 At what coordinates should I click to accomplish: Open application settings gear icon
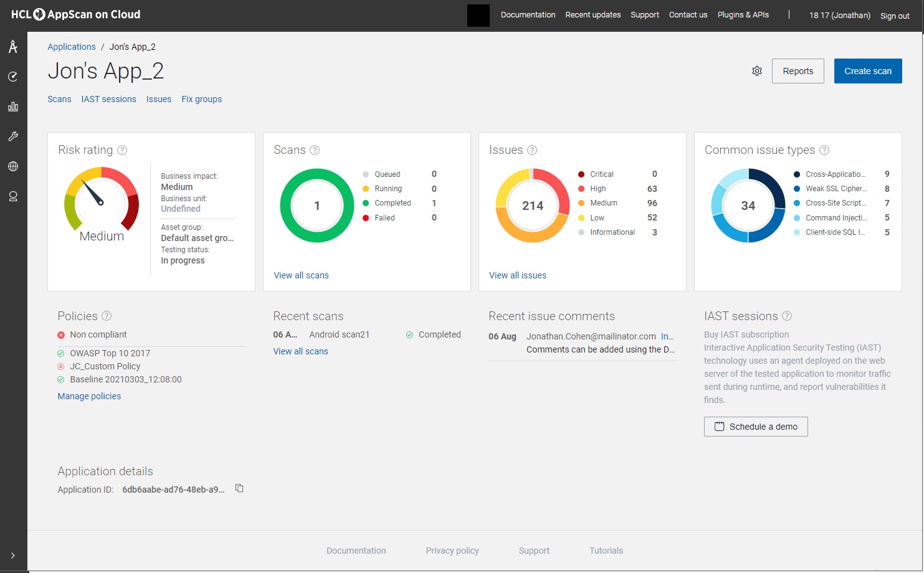tap(757, 71)
